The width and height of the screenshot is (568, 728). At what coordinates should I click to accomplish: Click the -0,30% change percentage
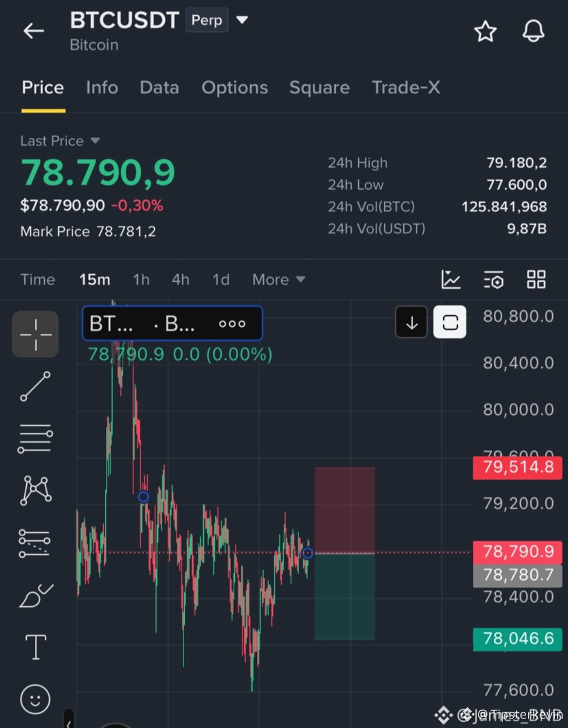[137, 205]
